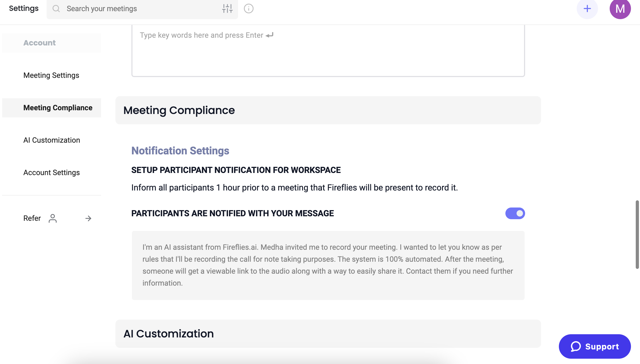Image resolution: width=640 pixels, height=364 pixels.
Task: Open Meeting Compliance section
Action: [58, 108]
